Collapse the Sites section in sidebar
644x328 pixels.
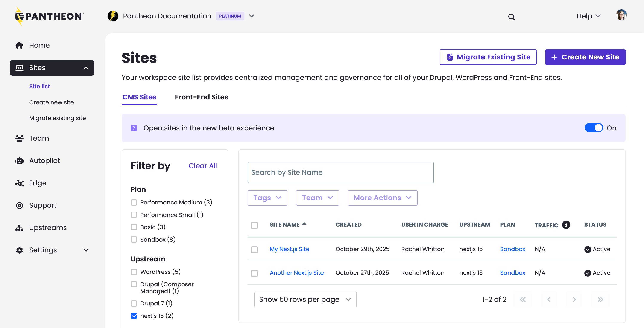coord(86,67)
